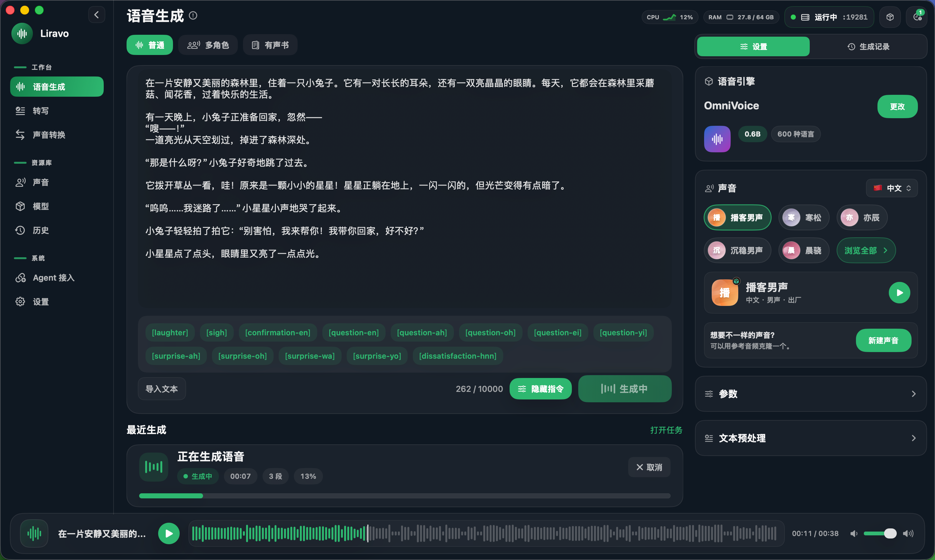
Task: Open notifications icon with badge 1
Action: pyautogui.click(x=917, y=17)
